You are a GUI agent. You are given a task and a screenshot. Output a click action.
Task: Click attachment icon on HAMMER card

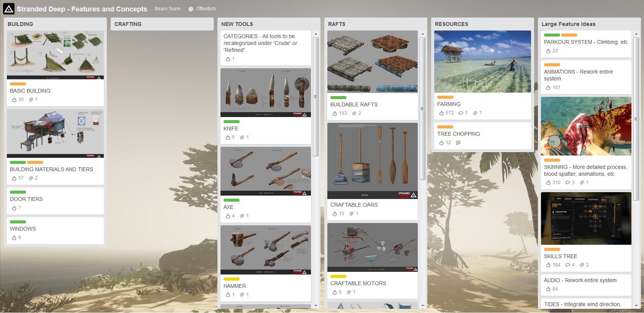(242, 295)
